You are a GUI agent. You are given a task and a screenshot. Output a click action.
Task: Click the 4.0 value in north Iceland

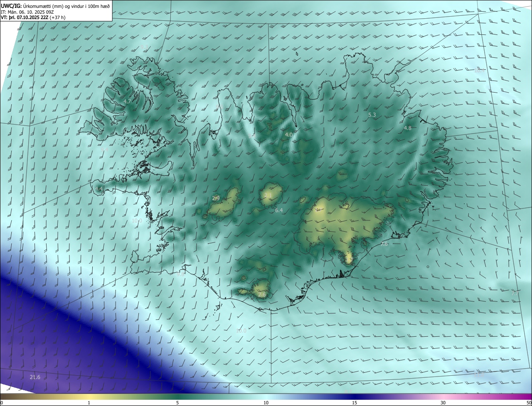(289, 135)
